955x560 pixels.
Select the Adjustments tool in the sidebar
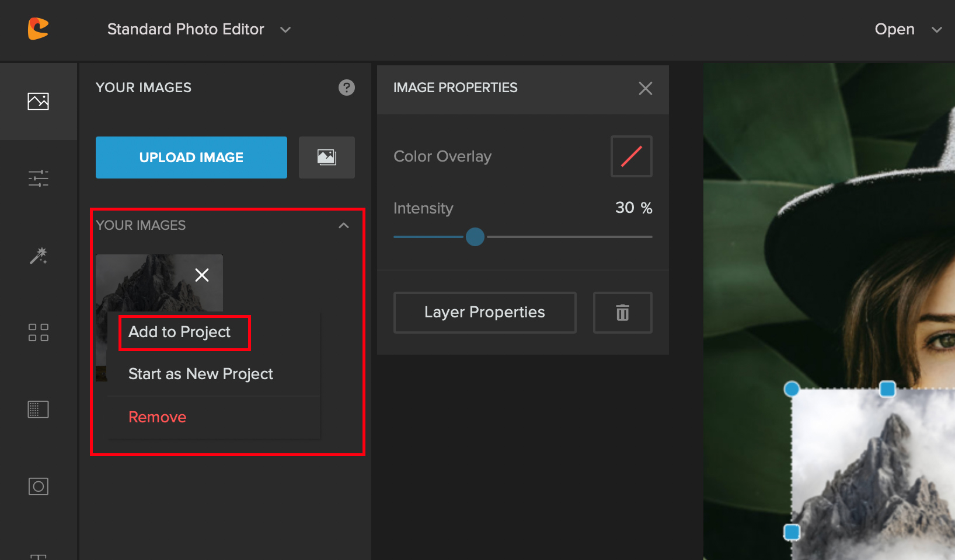38,178
